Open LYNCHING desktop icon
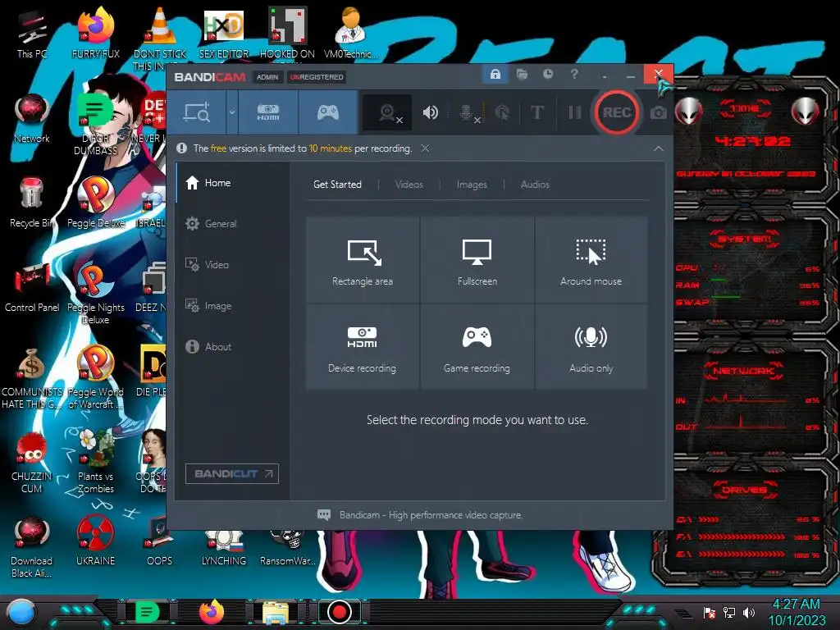The width and height of the screenshot is (840, 630). point(224,546)
